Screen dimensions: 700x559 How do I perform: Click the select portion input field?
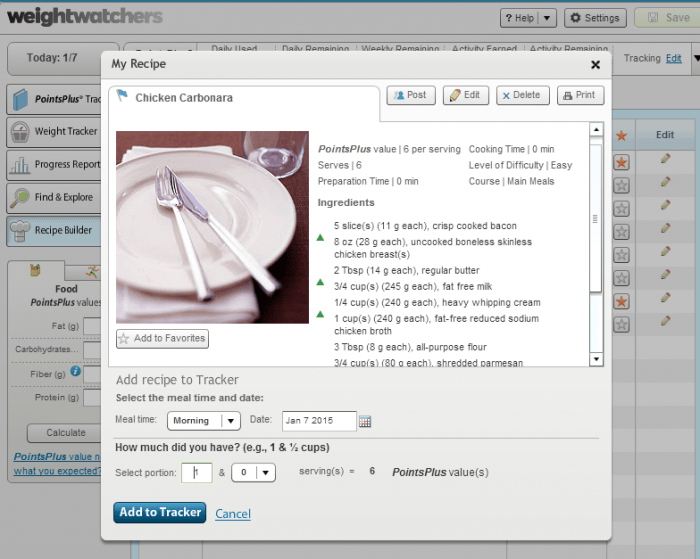pos(196,473)
